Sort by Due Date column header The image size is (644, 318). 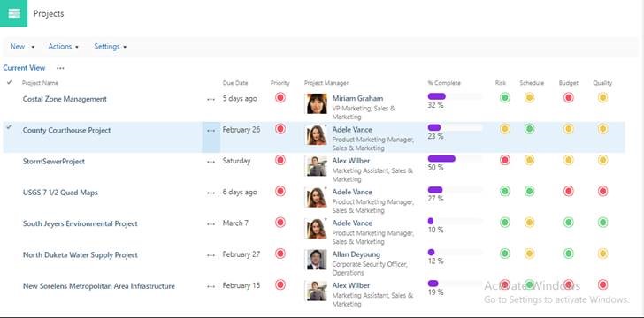tap(235, 83)
